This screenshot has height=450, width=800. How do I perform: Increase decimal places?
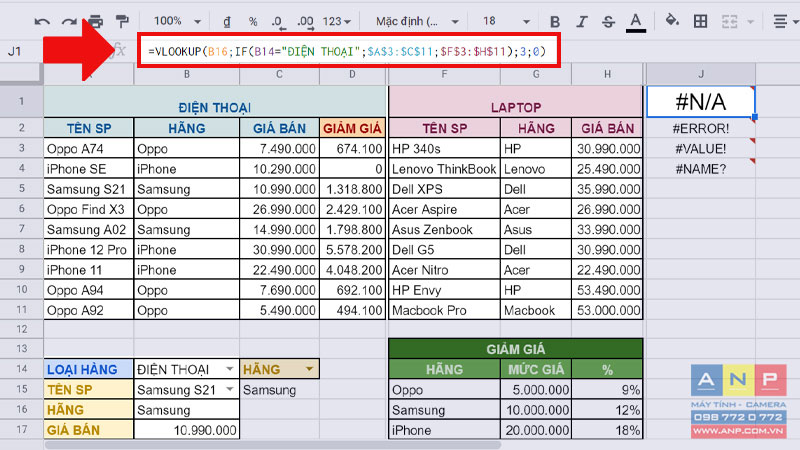point(305,21)
